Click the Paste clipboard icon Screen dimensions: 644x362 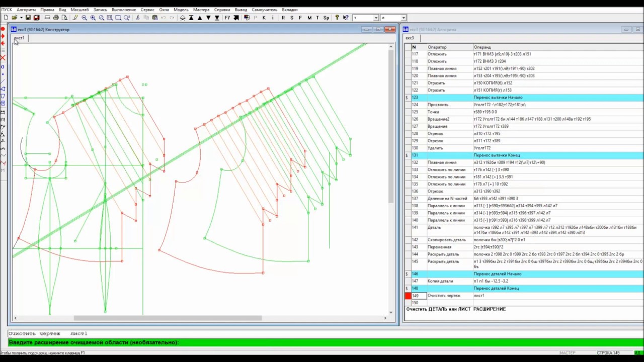click(155, 18)
